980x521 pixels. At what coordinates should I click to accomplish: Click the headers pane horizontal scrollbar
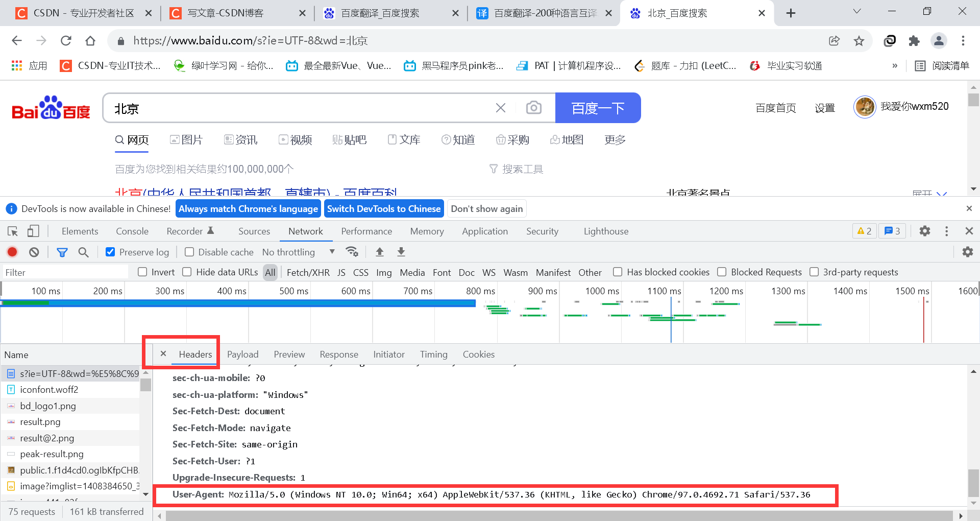(559, 515)
